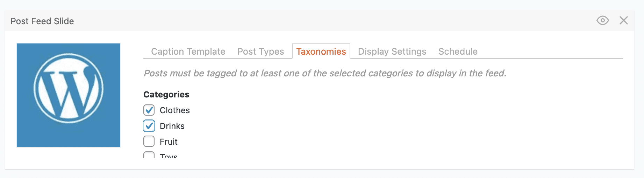Click the Drinks label text
Viewport: 644px width, 178px height.
pos(172,126)
